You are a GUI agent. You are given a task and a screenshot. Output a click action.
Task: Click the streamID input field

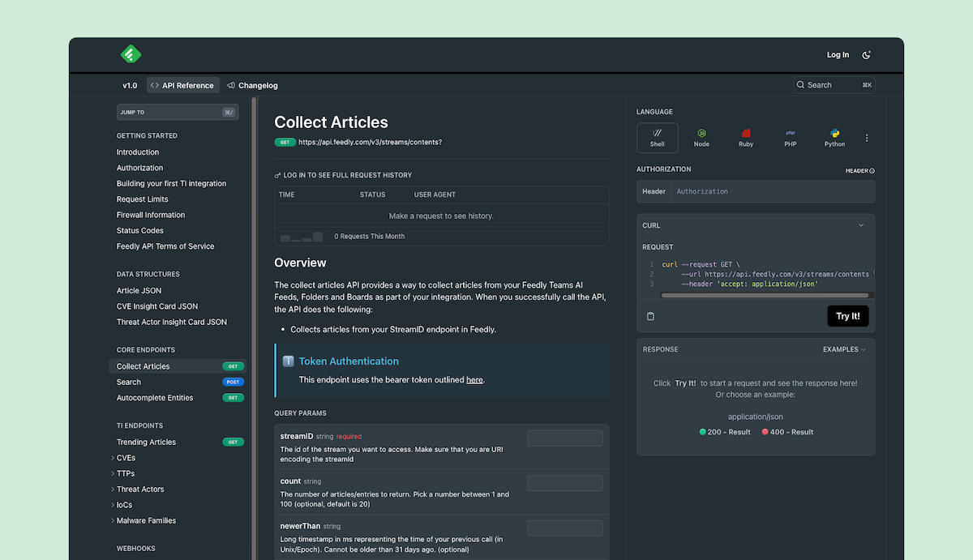[565, 438]
